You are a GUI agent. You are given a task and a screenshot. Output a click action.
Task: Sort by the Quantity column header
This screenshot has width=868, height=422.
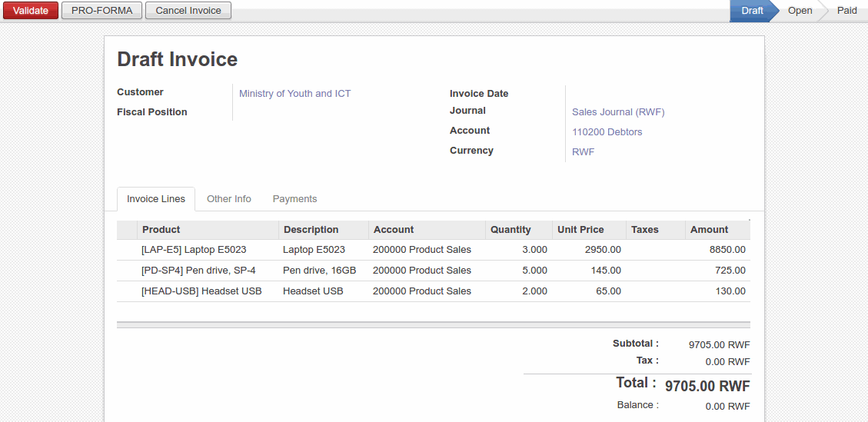[510, 229]
